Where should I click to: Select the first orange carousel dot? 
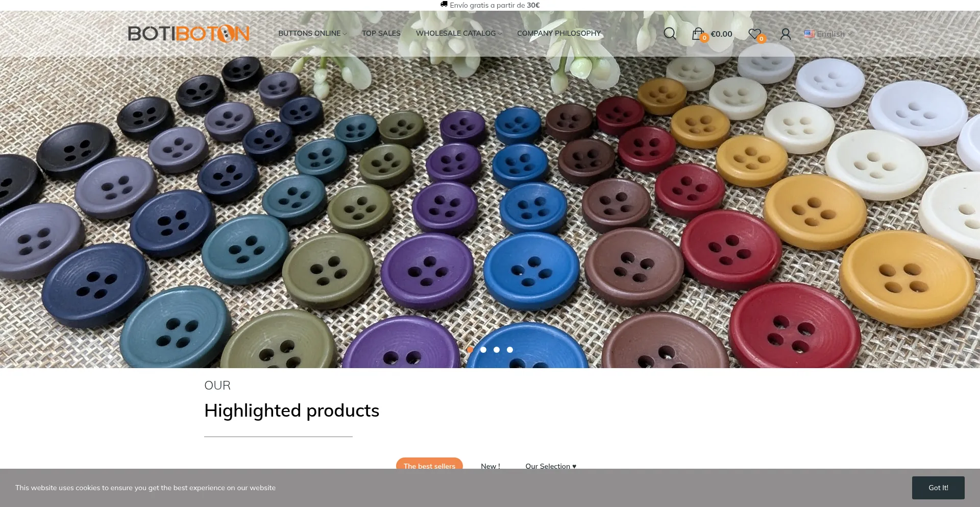(470, 350)
